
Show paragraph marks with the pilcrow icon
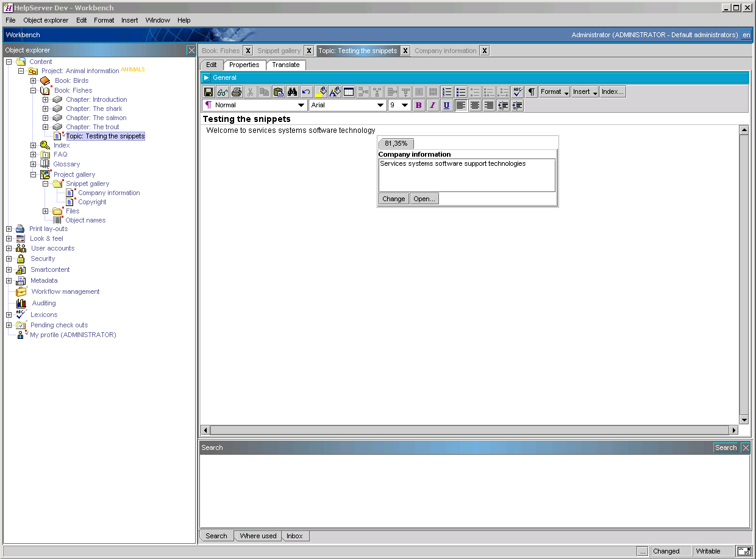532,92
